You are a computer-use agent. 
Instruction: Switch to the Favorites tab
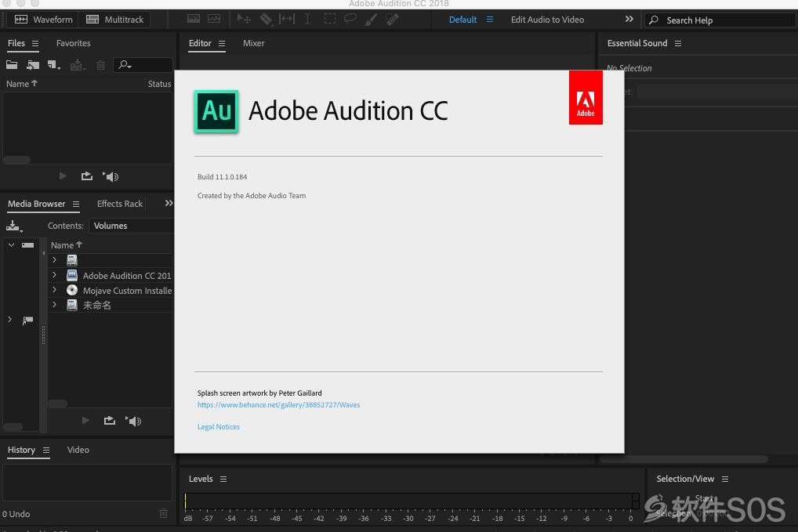coord(73,43)
